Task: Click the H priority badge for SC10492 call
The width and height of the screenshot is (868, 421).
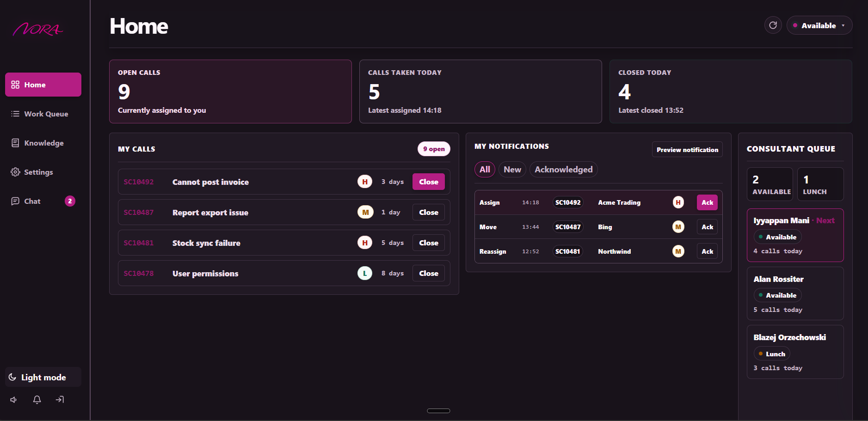Action: [x=365, y=182]
